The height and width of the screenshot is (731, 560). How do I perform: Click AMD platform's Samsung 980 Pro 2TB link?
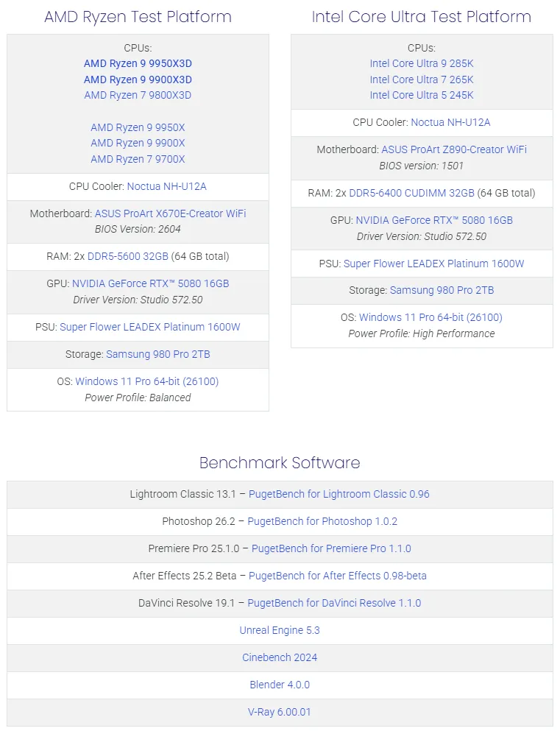[x=158, y=354]
